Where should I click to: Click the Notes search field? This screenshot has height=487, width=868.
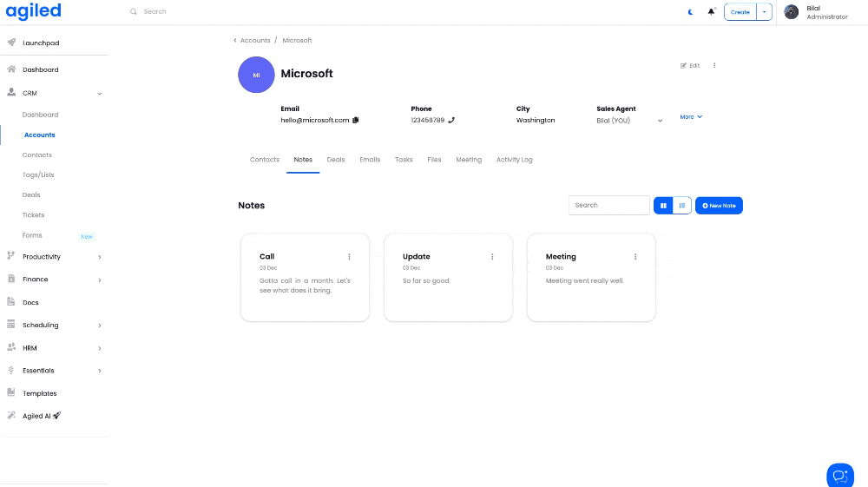tap(609, 206)
